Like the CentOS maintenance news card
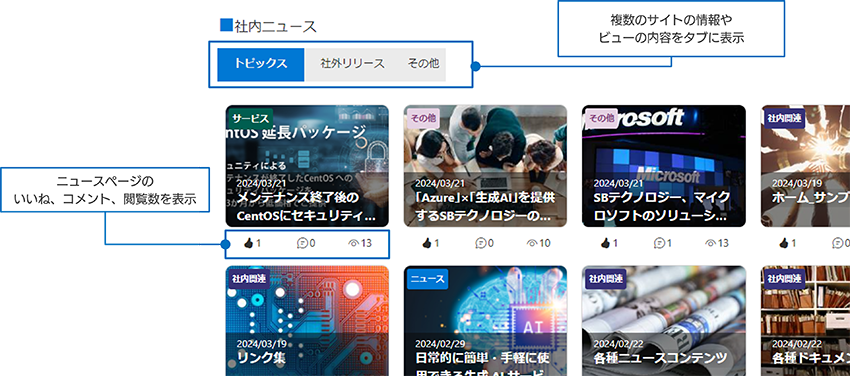This screenshot has width=850, height=376. click(248, 243)
